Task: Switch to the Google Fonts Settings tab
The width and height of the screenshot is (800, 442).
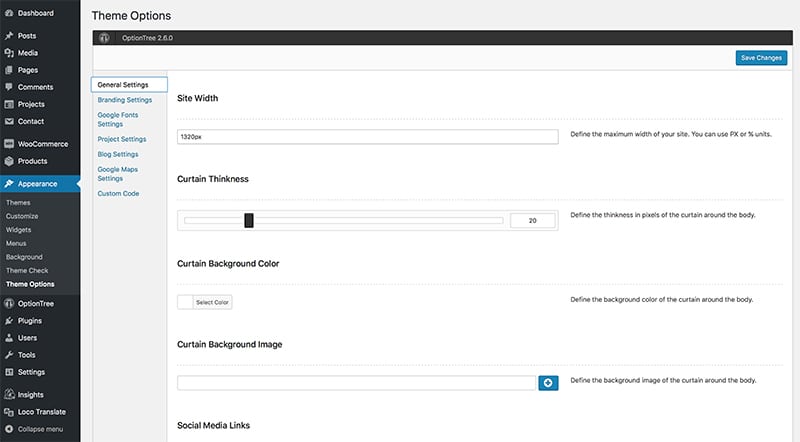Action: point(118,119)
